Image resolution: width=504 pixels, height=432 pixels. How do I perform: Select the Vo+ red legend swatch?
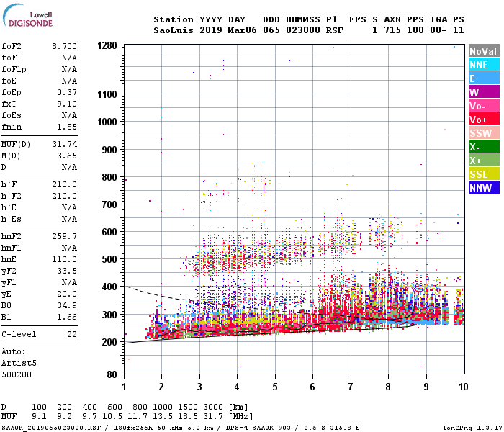(484, 120)
